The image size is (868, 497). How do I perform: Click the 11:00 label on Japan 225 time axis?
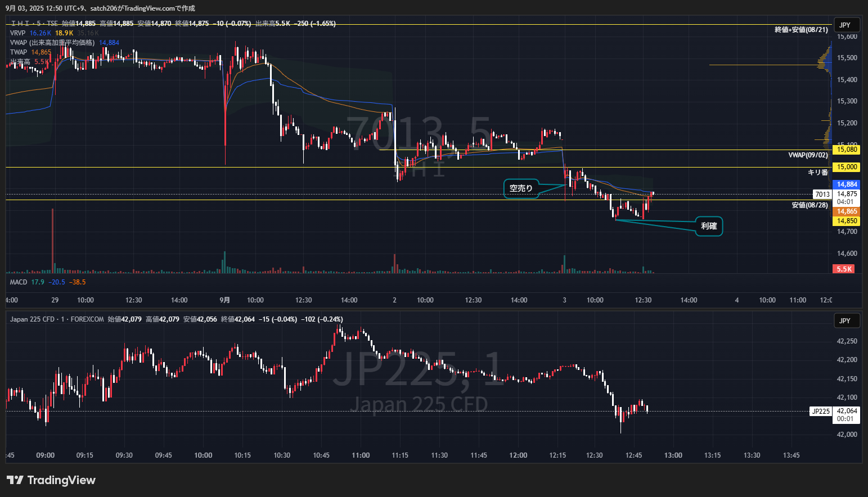coord(361,455)
